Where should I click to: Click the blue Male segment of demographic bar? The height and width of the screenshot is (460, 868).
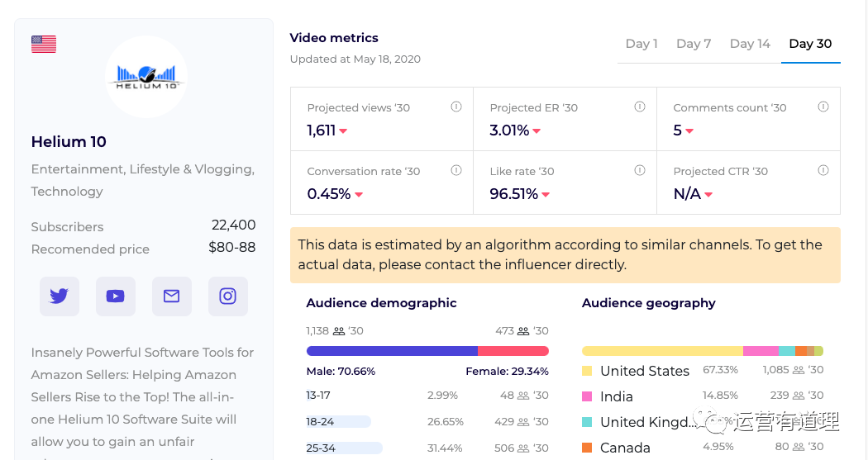(x=392, y=351)
